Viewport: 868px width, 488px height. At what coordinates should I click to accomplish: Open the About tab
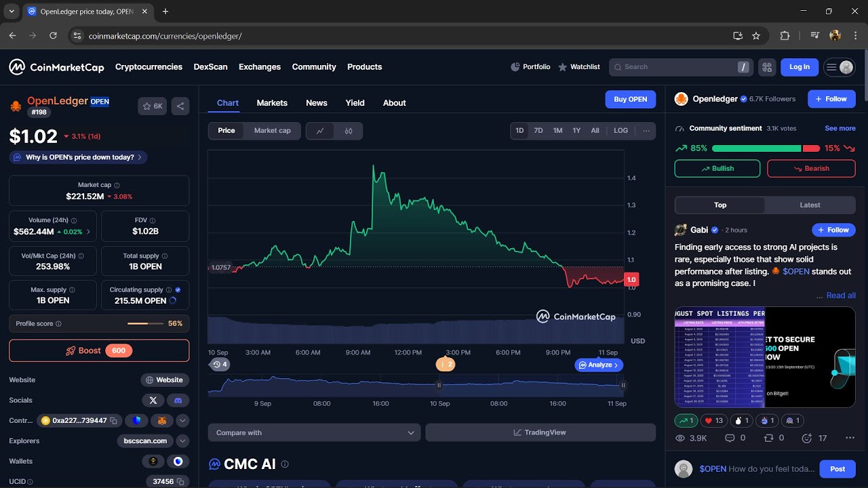395,103
